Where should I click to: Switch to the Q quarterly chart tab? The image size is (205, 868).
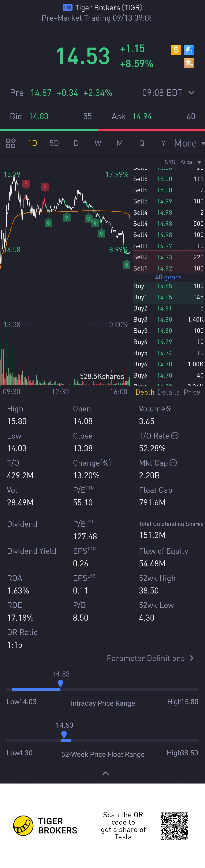[142, 143]
